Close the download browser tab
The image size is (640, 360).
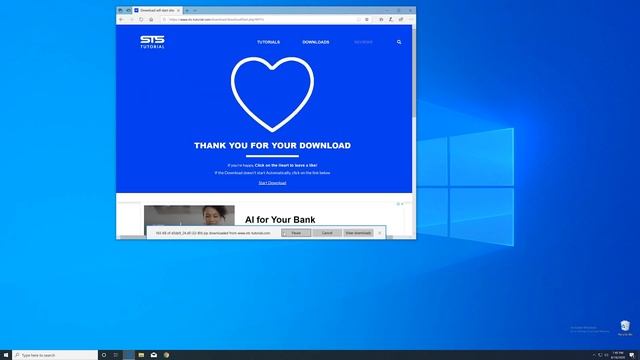click(x=178, y=10)
